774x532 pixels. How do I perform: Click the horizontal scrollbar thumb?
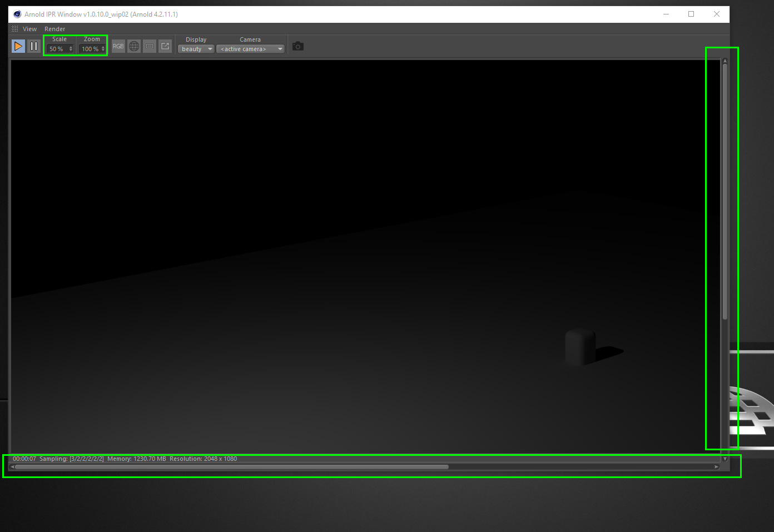pos(232,467)
